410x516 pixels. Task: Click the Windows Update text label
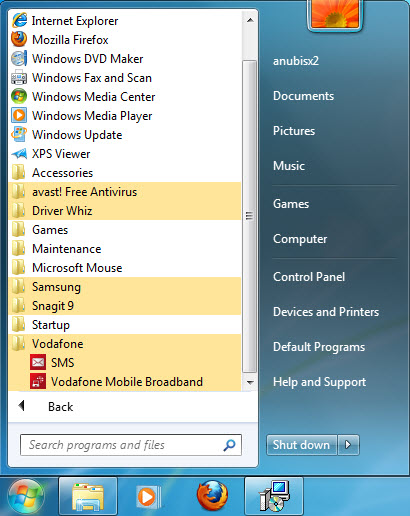pos(77,135)
